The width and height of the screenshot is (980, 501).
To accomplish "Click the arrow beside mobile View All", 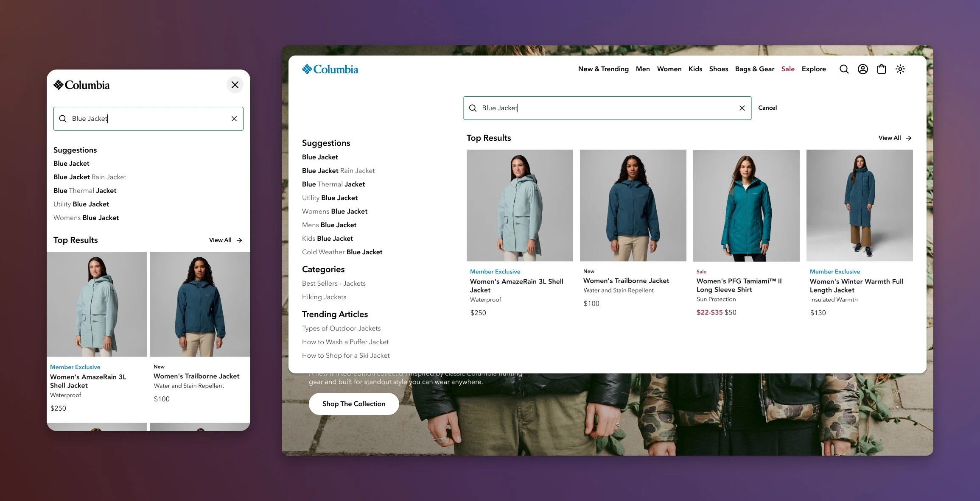I will pyautogui.click(x=239, y=240).
